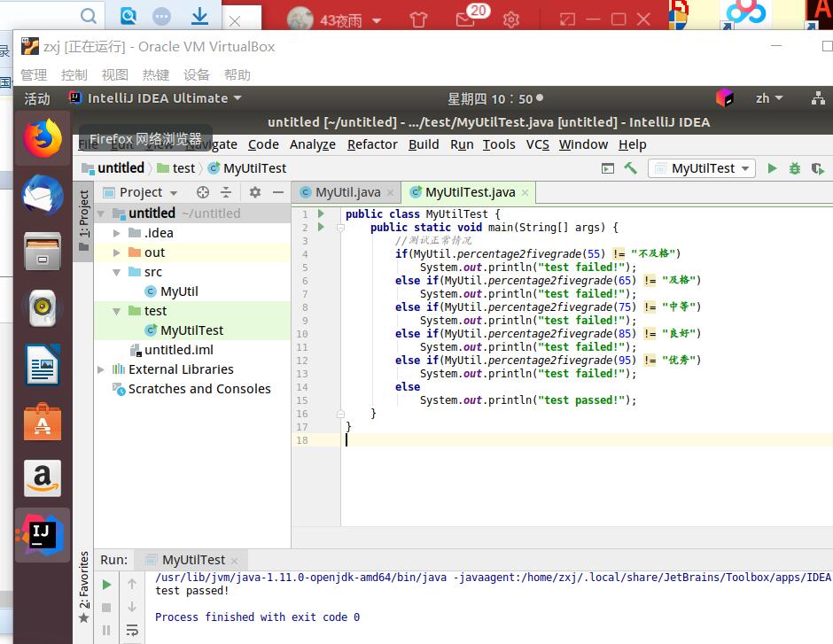Open the IntelliJ IDEA Ultimate app menu
This screenshot has width=833, height=644.
pyautogui.click(x=156, y=98)
